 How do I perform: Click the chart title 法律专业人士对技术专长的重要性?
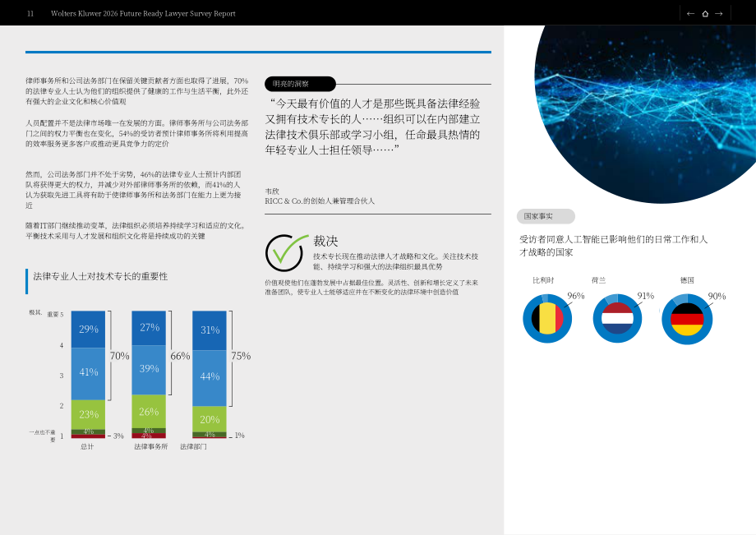(x=100, y=276)
